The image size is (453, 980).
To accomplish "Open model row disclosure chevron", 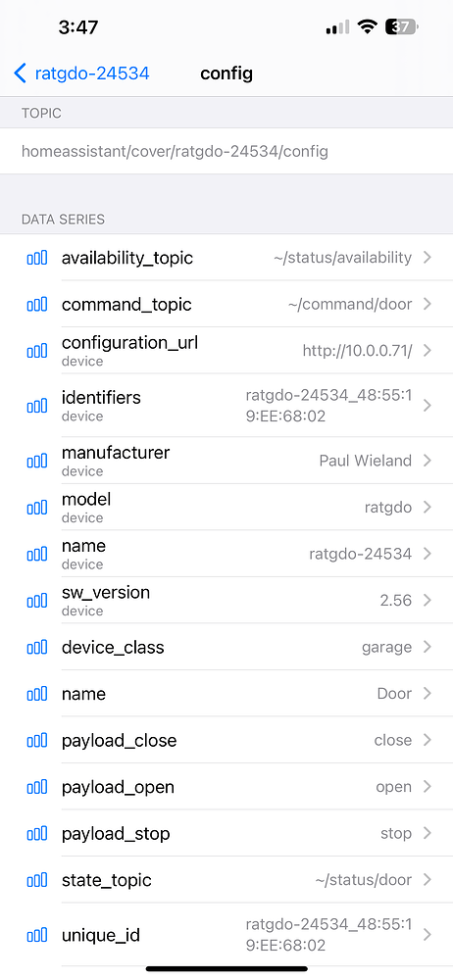I will (428, 507).
